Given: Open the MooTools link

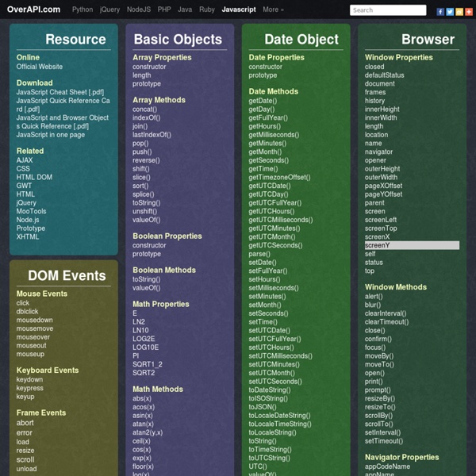Looking at the screenshot, I should click(x=31, y=211).
